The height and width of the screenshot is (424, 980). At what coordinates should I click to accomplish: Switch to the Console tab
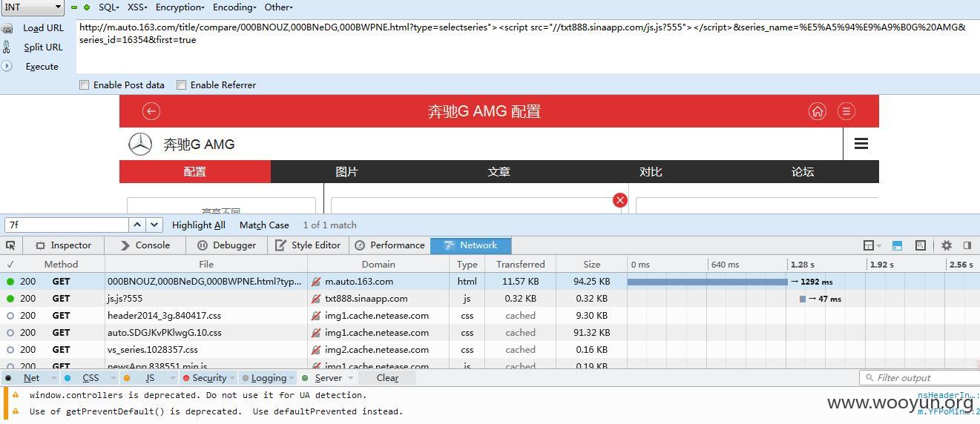pos(145,245)
